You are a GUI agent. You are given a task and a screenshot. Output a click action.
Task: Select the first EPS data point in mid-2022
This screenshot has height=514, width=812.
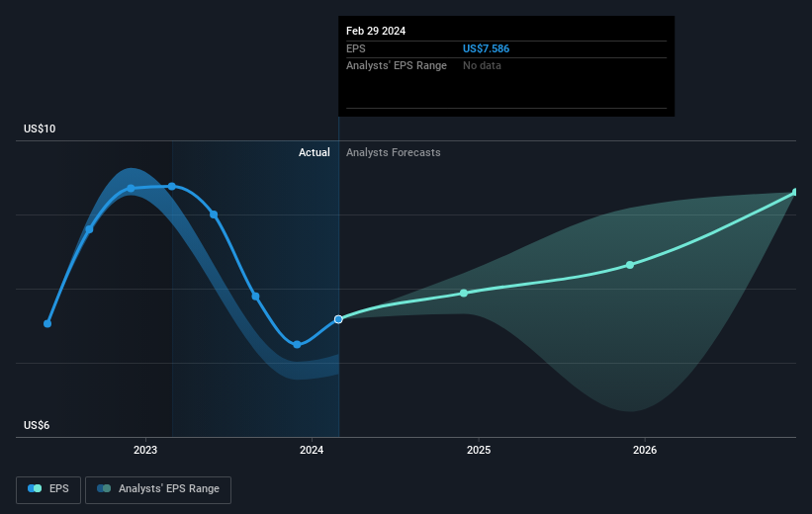47,323
